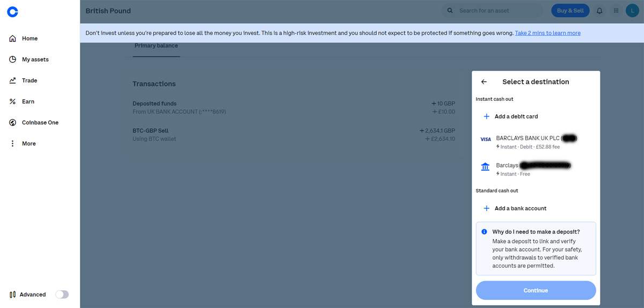
Task: Click the info icon in deposit notice
Action: coord(484,232)
